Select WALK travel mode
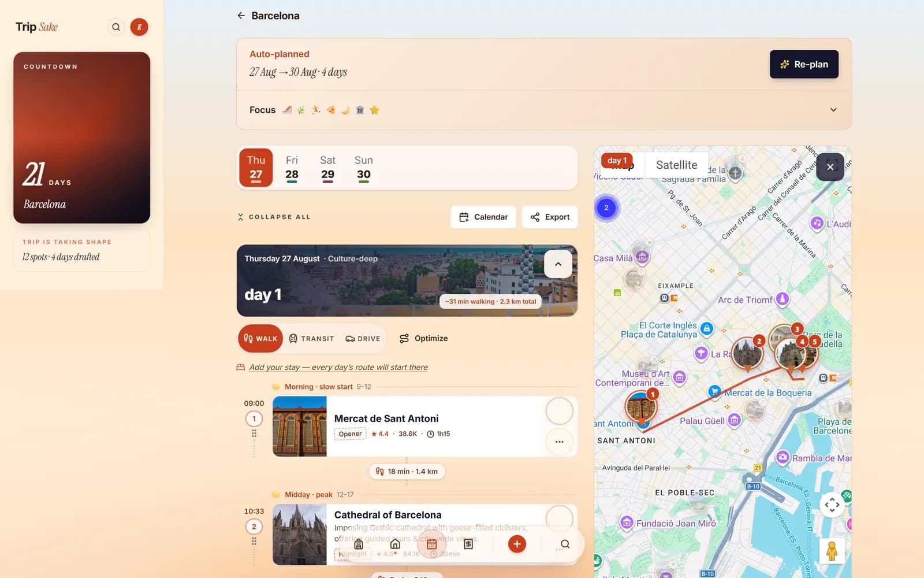 [x=260, y=339]
